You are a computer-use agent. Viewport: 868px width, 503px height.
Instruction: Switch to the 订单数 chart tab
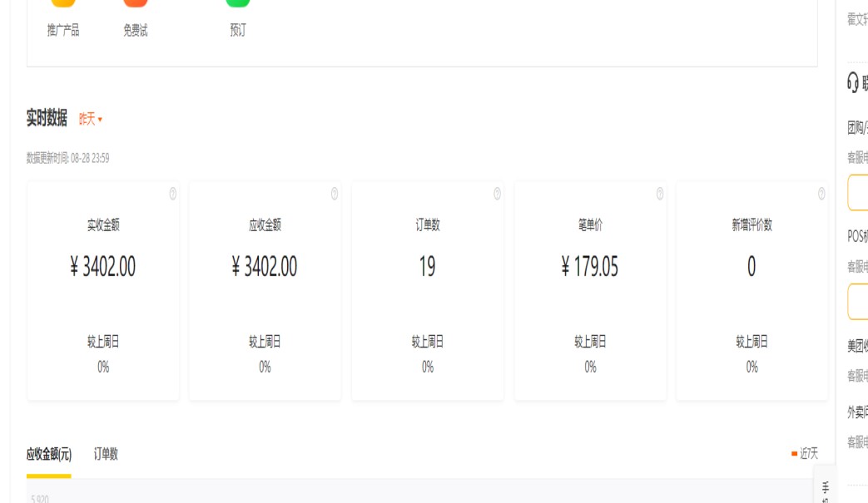pos(106,454)
